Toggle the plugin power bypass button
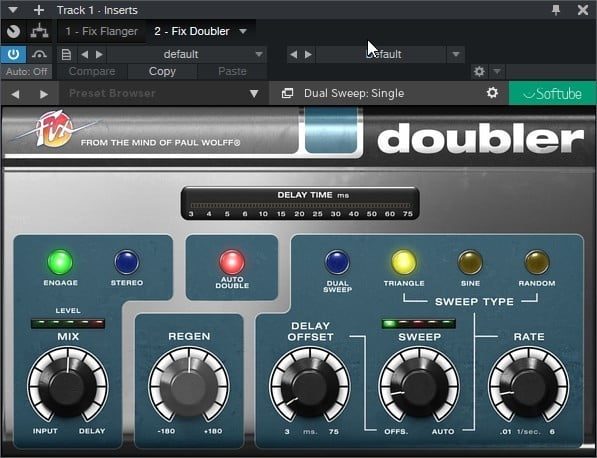 pos(13,54)
